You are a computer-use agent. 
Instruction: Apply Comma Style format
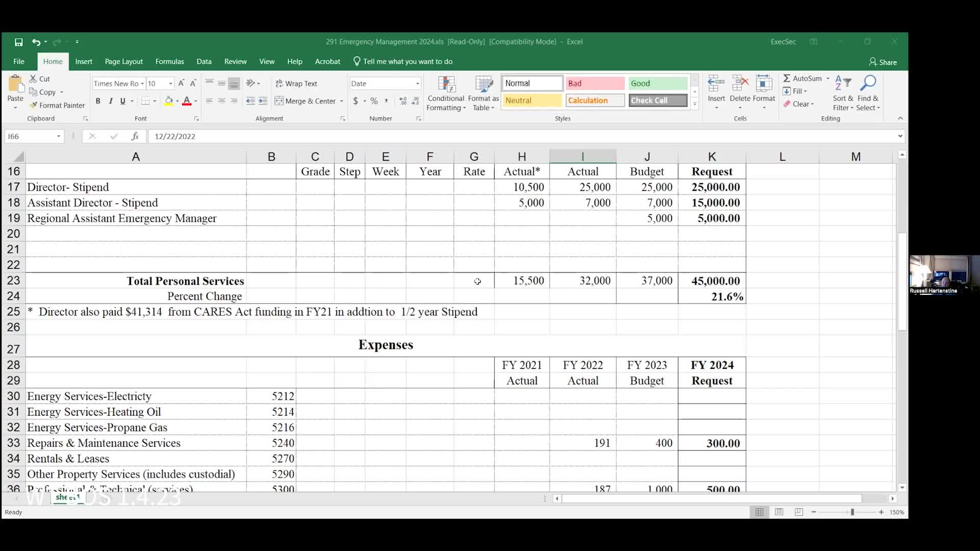tap(386, 101)
